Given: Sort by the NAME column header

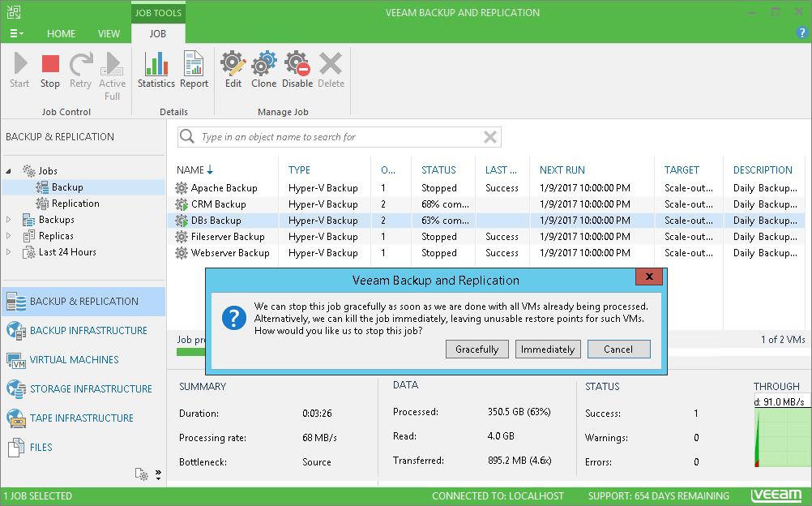Looking at the screenshot, I should point(194,170).
